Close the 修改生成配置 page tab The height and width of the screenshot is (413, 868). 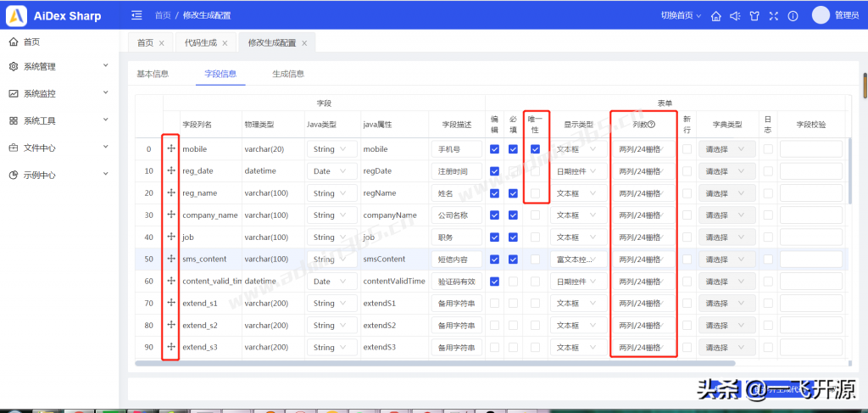pyautogui.click(x=304, y=43)
